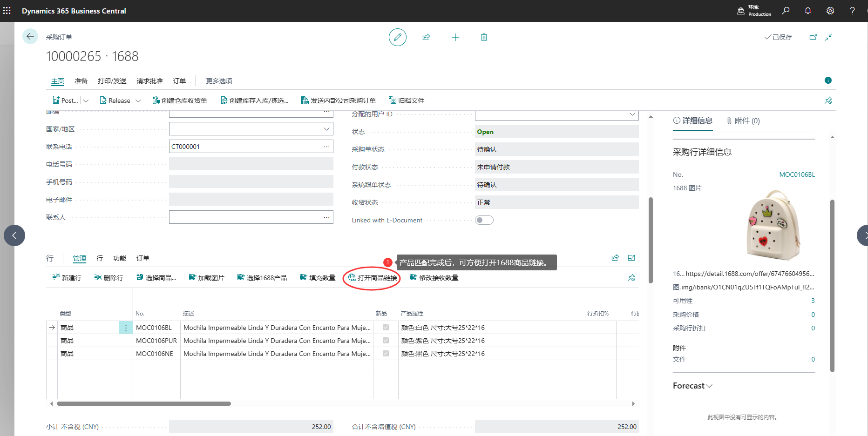The width and height of the screenshot is (868, 436).
Task: Expand the 国家/地区 dropdown
Action: [326, 129]
